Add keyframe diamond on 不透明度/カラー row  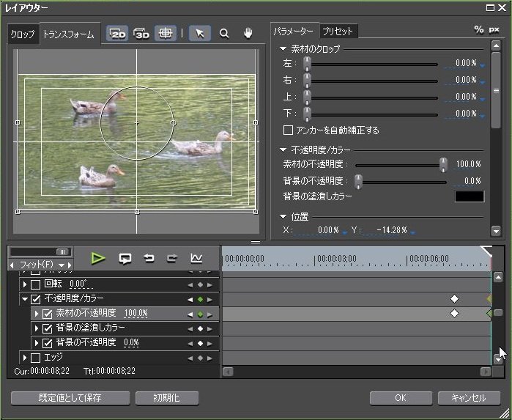[x=201, y=299]
